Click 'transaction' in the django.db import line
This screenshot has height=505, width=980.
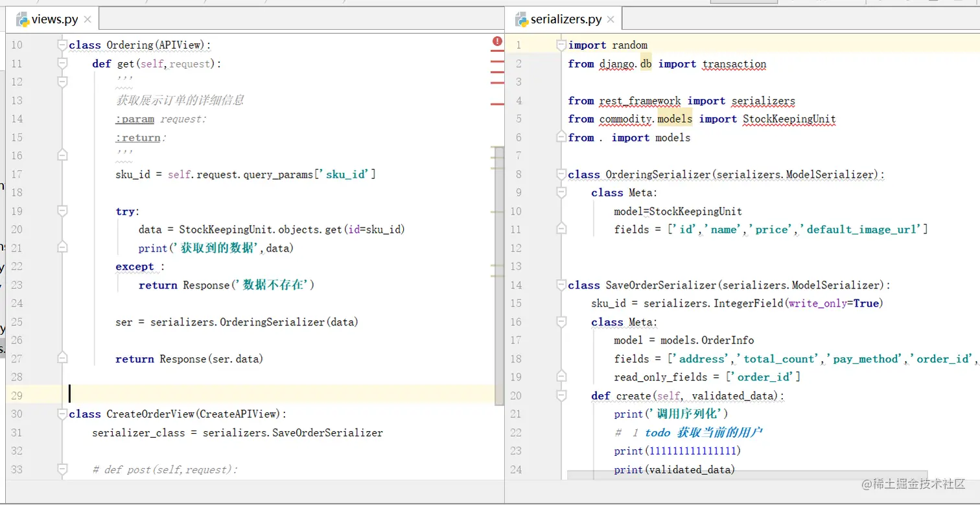coord(734,64)
